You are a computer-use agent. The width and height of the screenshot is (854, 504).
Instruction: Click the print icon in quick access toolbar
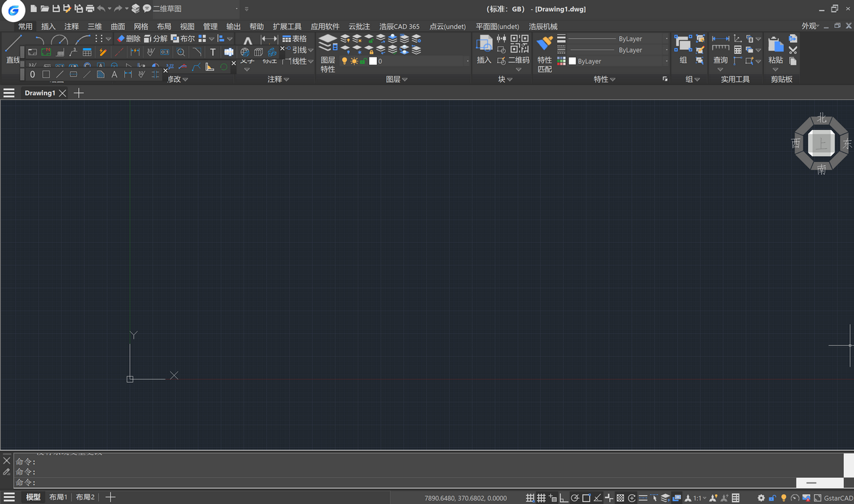click(89, 9)
